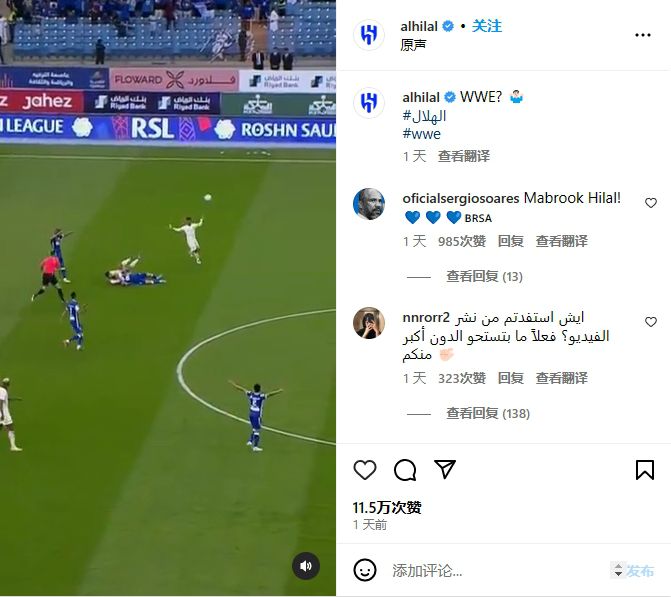Share the post via paper plane icon
Screen dimensions: 671x597
coord(445,469)
